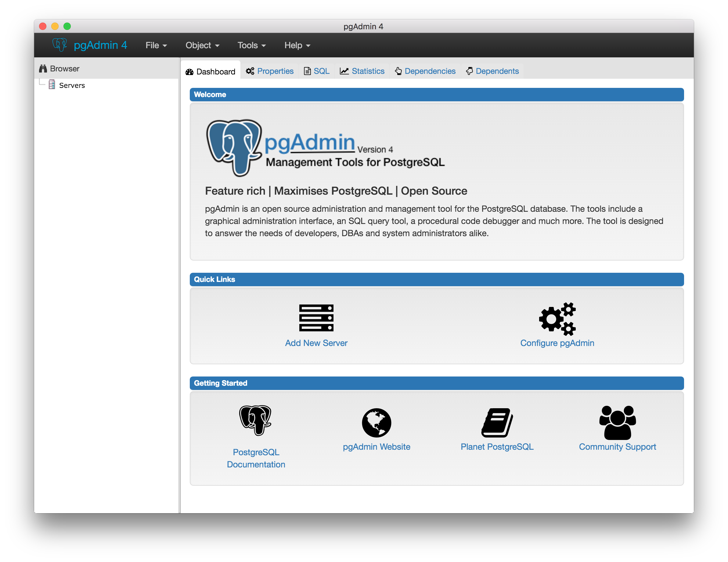Click the Browser binoculars icon
Image resolution: width=728 pixels, height=562 pixels.
pos(43,69)
